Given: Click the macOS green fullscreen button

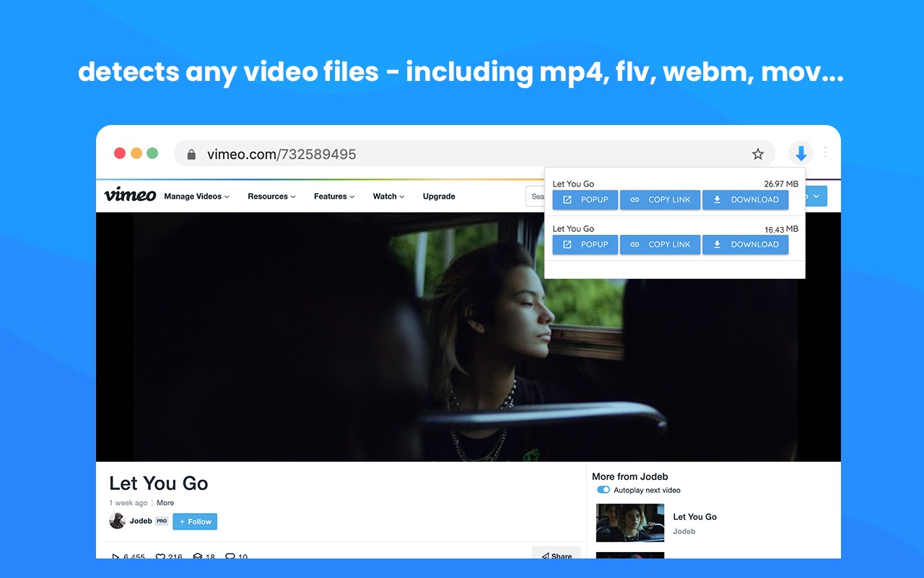Looking at the screenshot, I should click(x=152, y=153).
